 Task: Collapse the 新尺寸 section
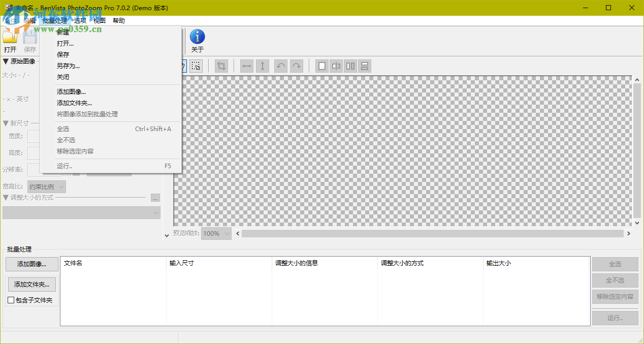pos(6,123)
